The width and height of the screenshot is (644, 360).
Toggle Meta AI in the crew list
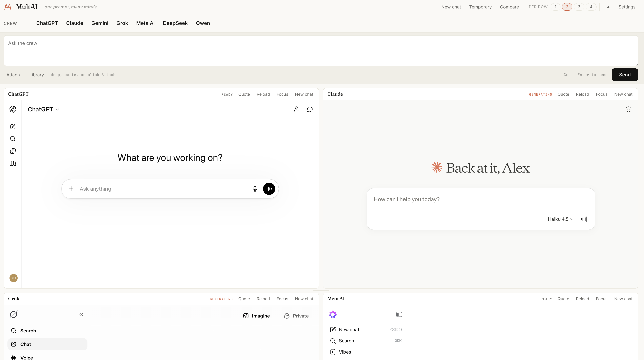146,23
